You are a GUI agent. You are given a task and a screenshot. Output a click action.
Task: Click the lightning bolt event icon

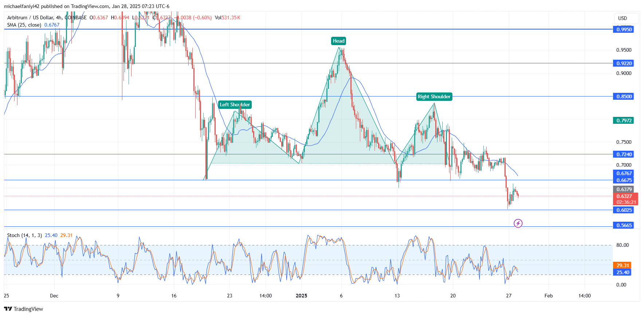[x=518, y=223]
